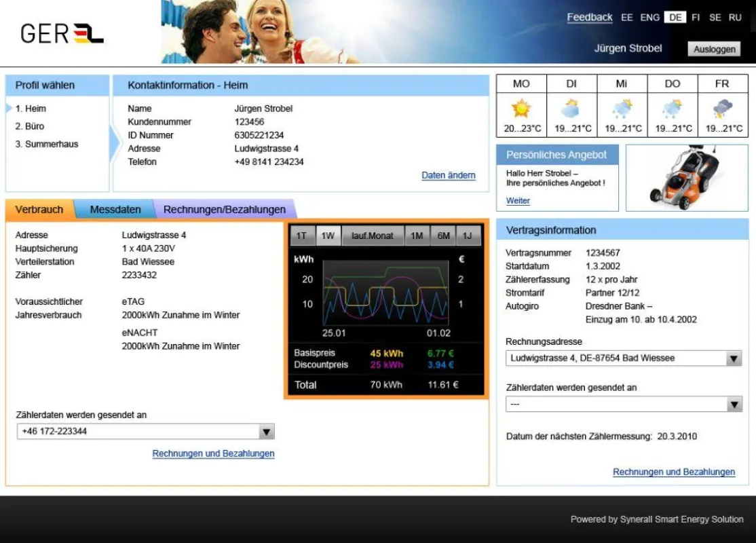756x543 pixels.
Task: Click Friday's rain cloud icon
Action: [722, 109]
